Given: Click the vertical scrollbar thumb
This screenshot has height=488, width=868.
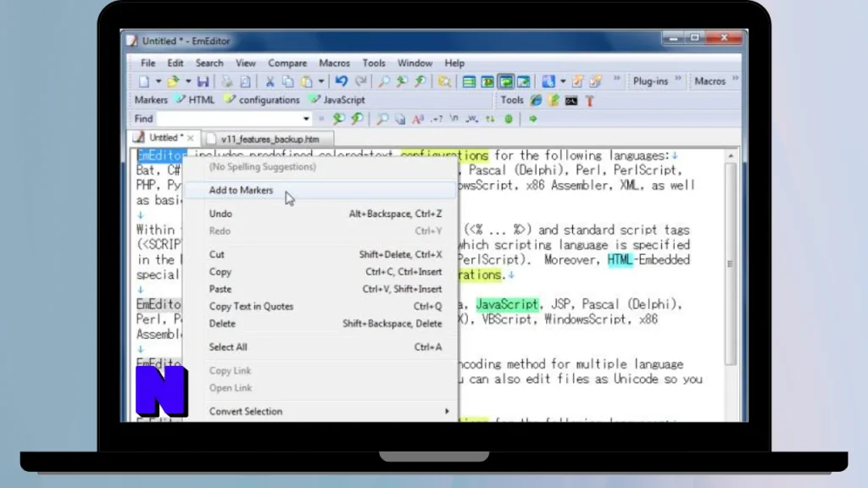Looking at the screenshot, I should click(x=731, y=264).
